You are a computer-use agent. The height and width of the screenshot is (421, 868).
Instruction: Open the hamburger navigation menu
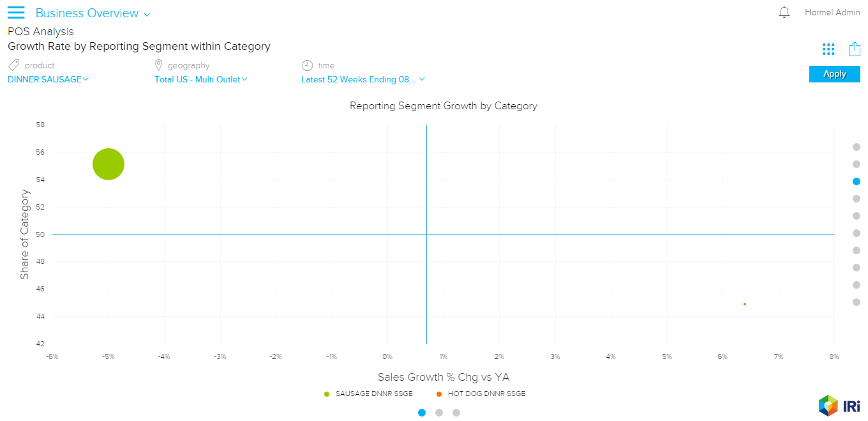[x=16, y=13]
